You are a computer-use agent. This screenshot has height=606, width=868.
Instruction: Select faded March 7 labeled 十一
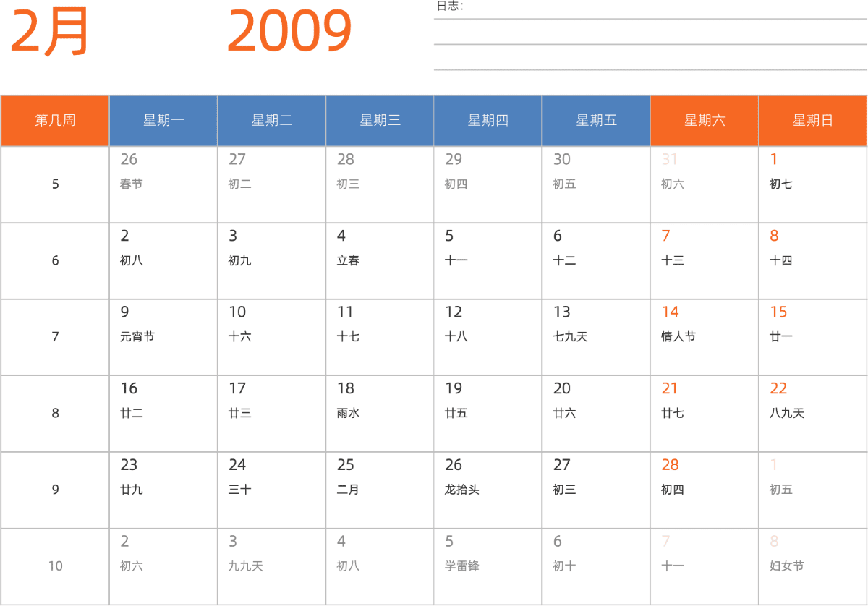[x=705, y=566]
